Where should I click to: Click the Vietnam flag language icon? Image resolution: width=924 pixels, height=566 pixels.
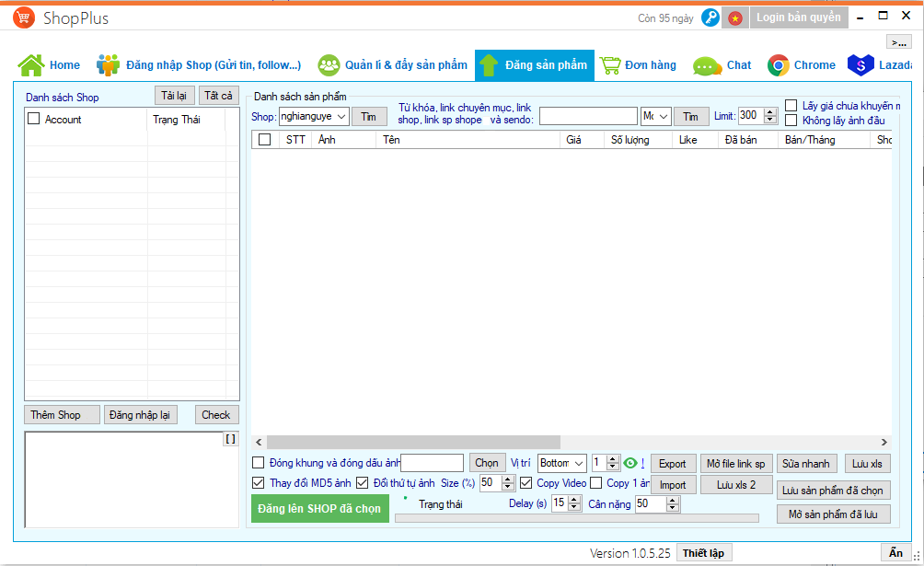point(734,17)
